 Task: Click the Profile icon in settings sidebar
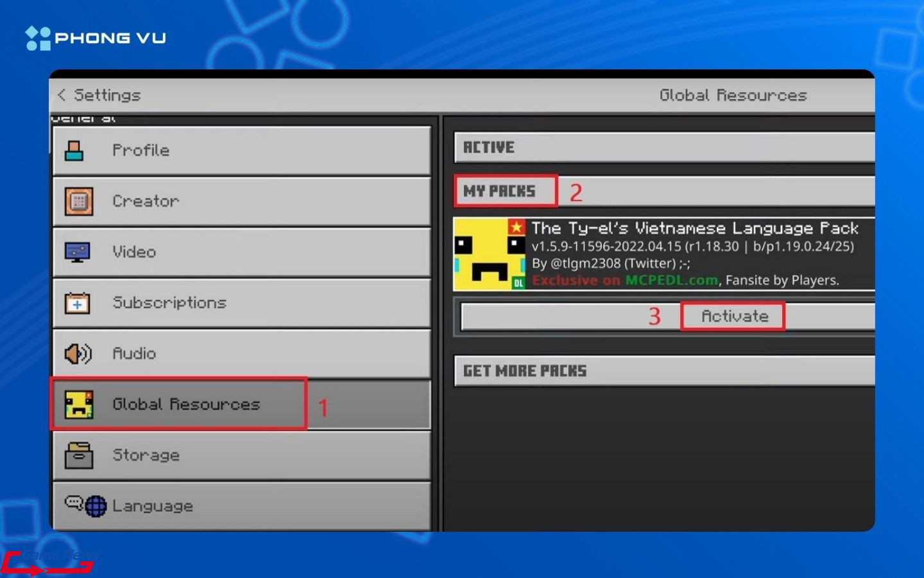pyautogui.click(x=74, y=151)
